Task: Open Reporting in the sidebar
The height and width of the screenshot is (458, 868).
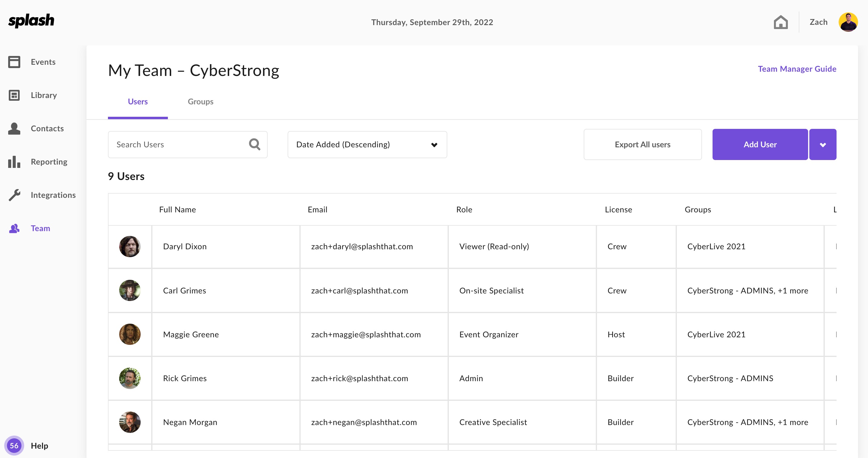Action: [x=49, y=162]
